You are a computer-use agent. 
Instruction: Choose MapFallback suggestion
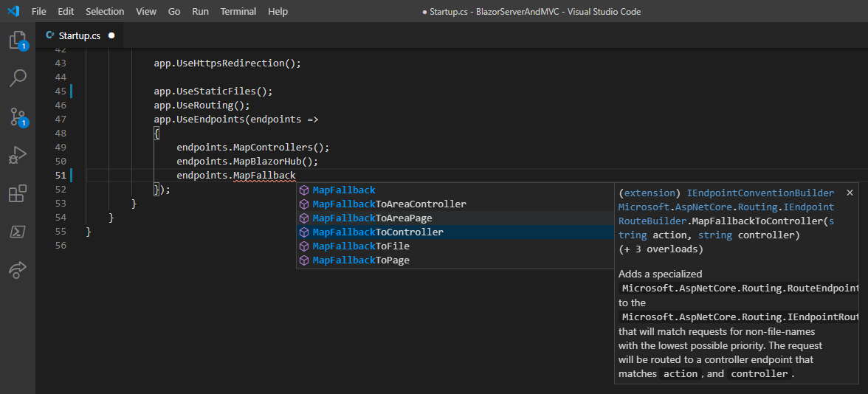coord(453,190)
